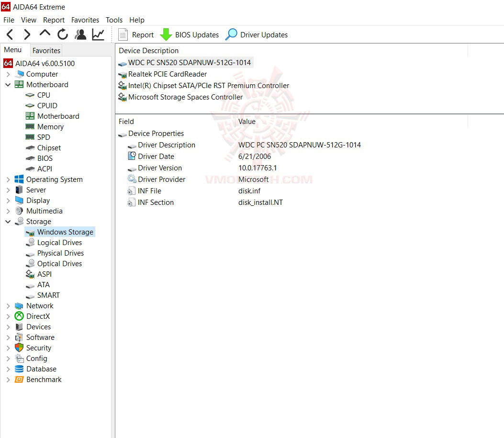Screen dimensions: 504x438
Task: Click the Refresh toolbar icon
Action: click(x=63, y=34)
